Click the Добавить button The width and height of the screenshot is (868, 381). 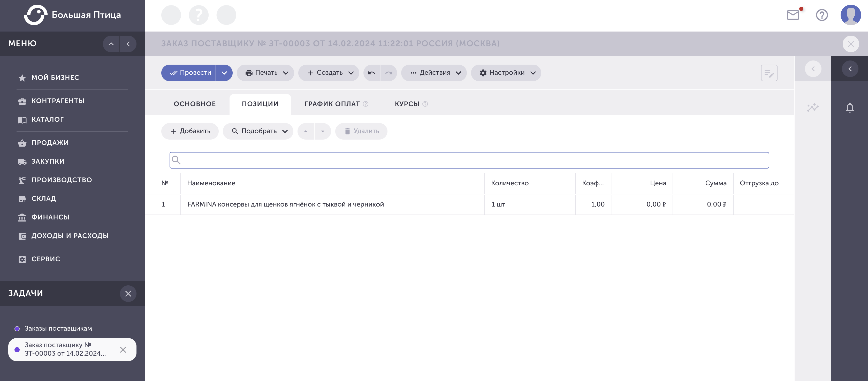(190, 131)
